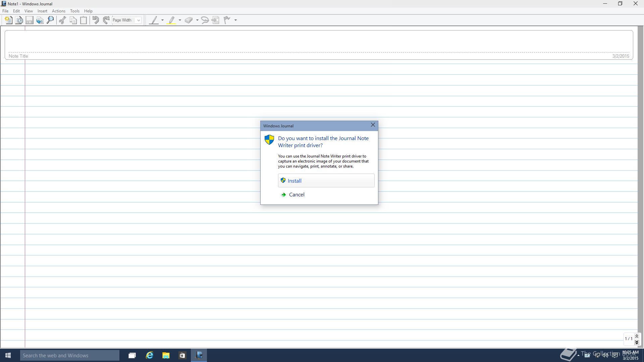The width and height of the screenshot is (644, 362).
Task: Close the Windows Journal dialog
Action: pos(373,125)
